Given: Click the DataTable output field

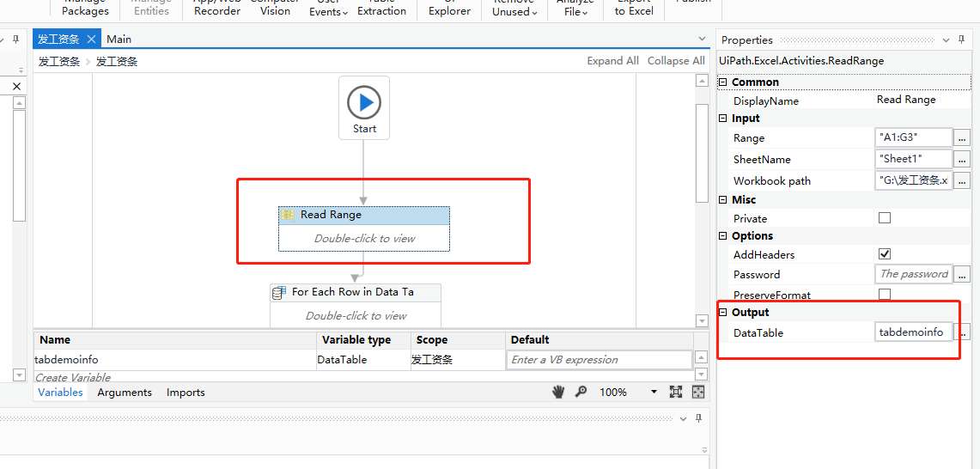Looking at the screenshot, I should point(914,332).
